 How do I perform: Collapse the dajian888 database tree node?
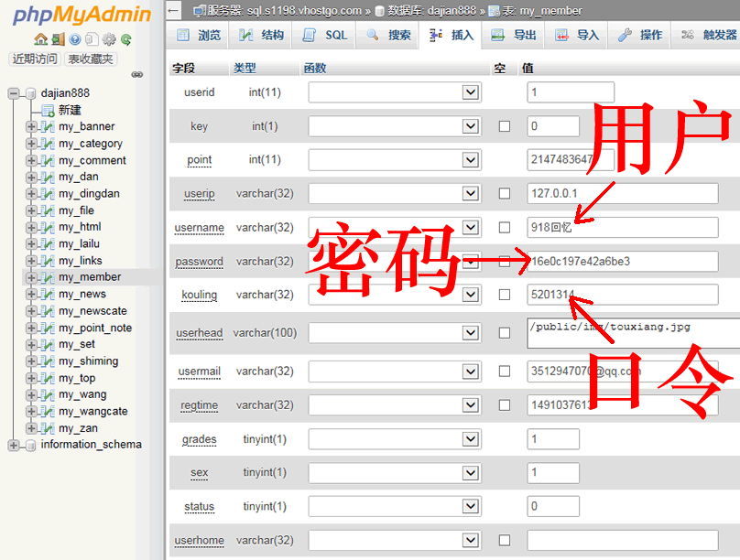pos(14,93)
